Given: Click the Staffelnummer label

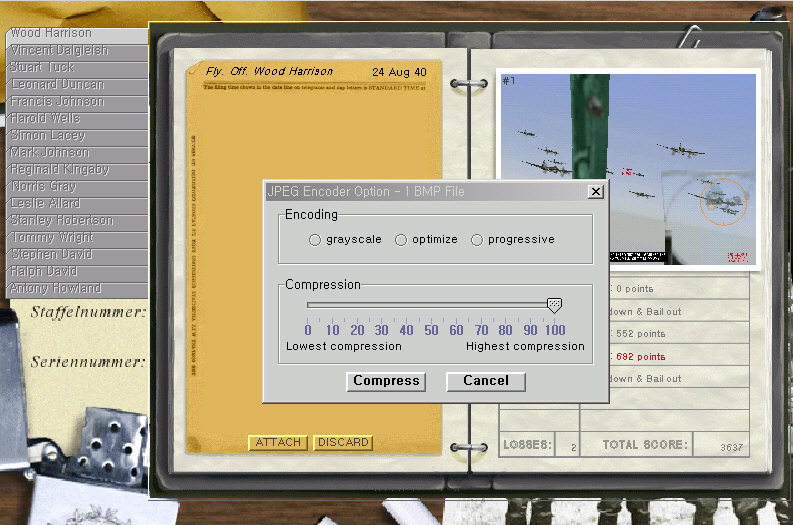Looking at the screenshot, I should pyautogui.click(x=88, y=312).
